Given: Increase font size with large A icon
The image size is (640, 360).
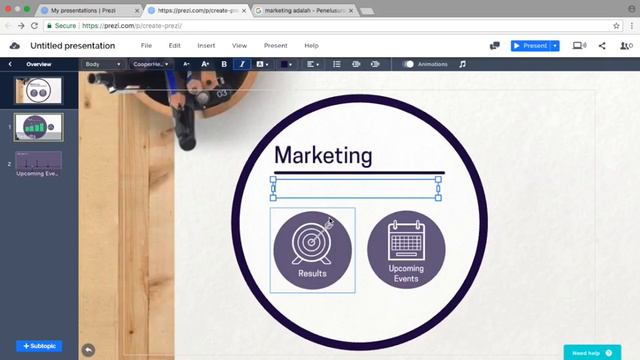Looking at the screenshot, I should [205, 64].
